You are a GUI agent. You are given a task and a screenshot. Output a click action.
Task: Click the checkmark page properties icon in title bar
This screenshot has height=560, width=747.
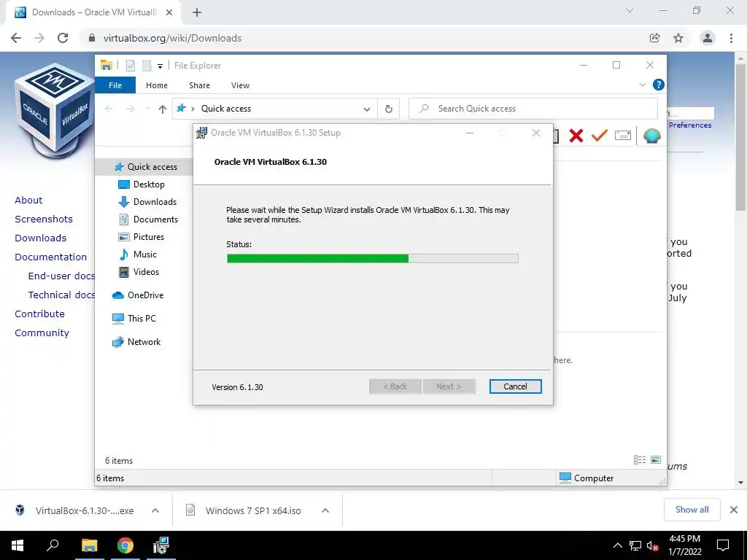(130, 65)
